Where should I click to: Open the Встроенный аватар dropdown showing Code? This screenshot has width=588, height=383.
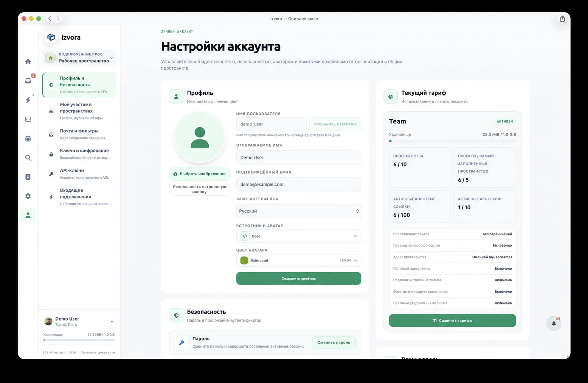pos(298,236)
